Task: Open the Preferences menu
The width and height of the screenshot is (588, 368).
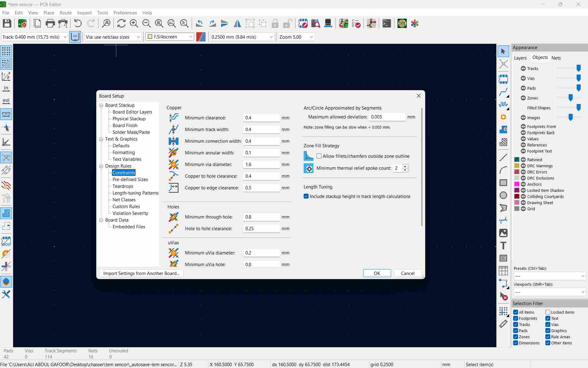Action: [x=125, y=13]
